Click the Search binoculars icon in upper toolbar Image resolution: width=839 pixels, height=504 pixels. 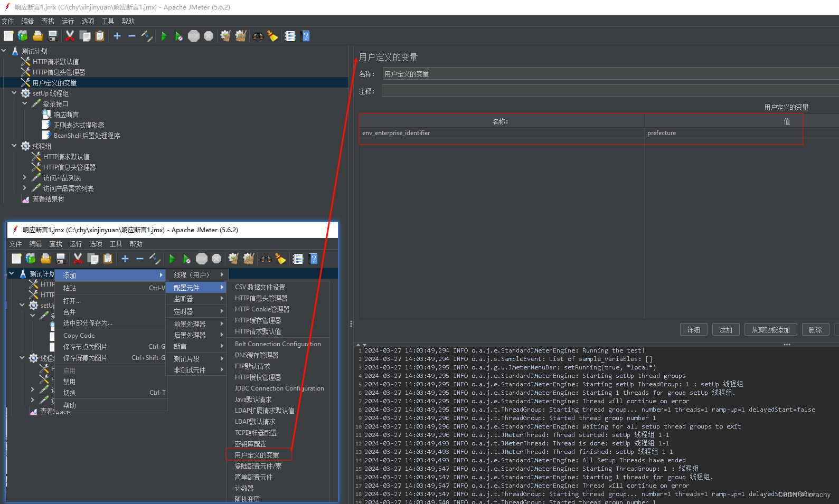click(258, 36)
